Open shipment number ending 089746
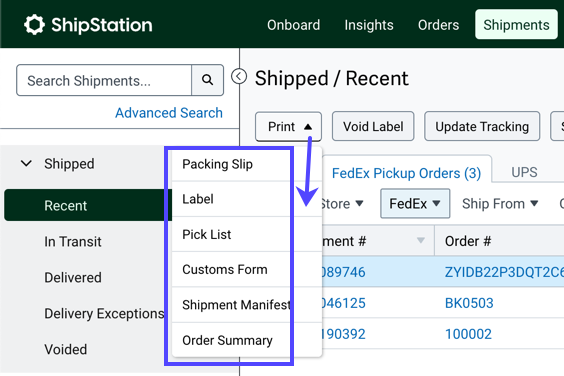The image size is (564, 376). pos(343,272)
